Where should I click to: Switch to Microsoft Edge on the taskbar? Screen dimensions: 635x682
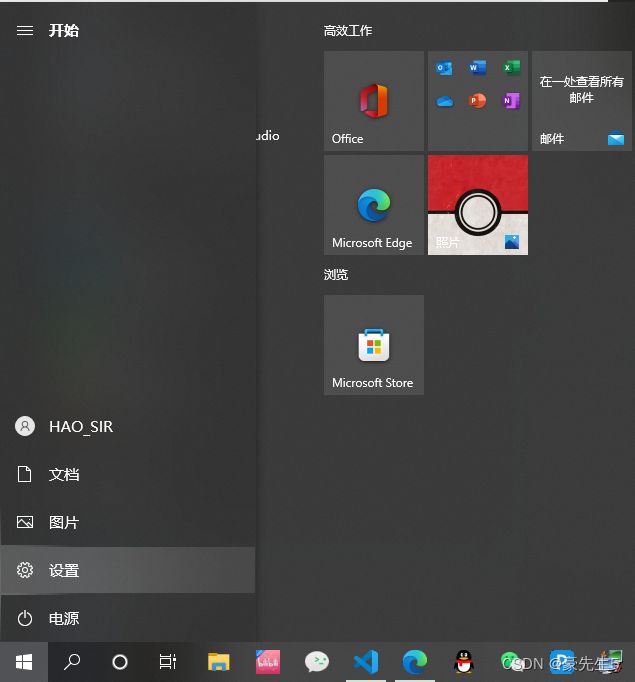pos(414,662)
